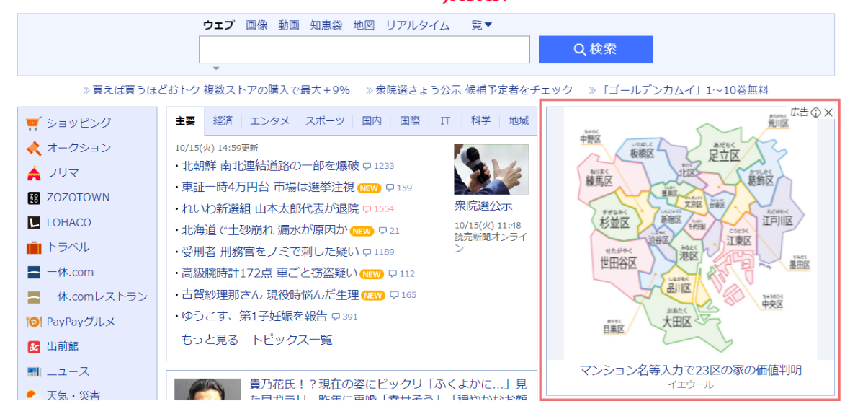Screen dimensions: 868x401
Task: Switch to IT news tab
Action: pos(445,121)
